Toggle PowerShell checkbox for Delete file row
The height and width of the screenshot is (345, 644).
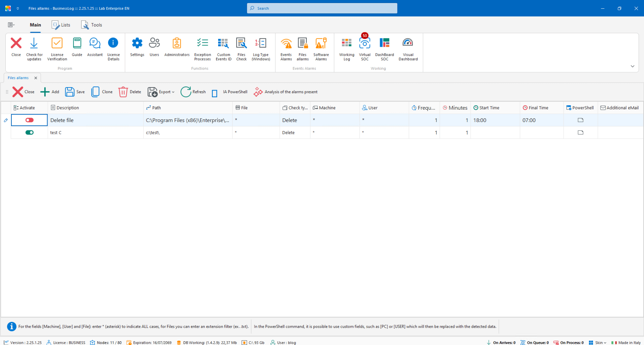point(580,120)
